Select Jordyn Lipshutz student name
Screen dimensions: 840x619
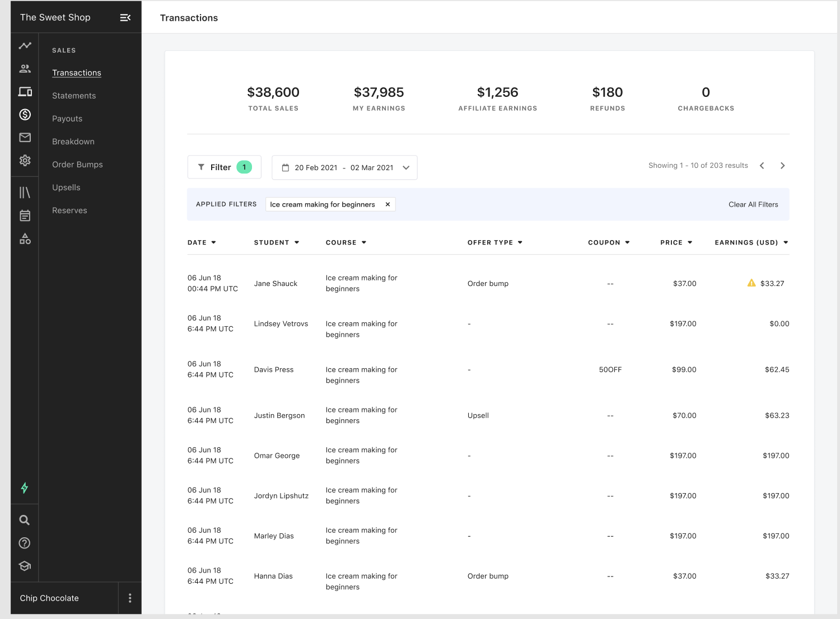[281, 496]
